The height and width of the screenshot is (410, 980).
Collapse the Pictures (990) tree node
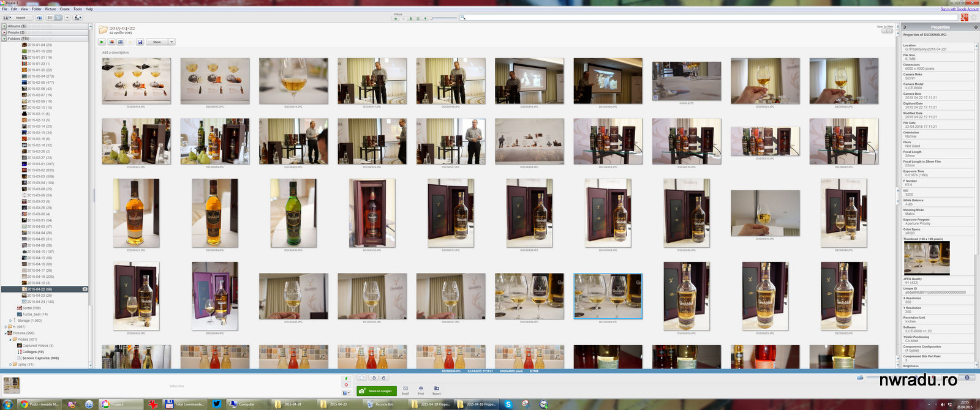(x=6, y=333)
